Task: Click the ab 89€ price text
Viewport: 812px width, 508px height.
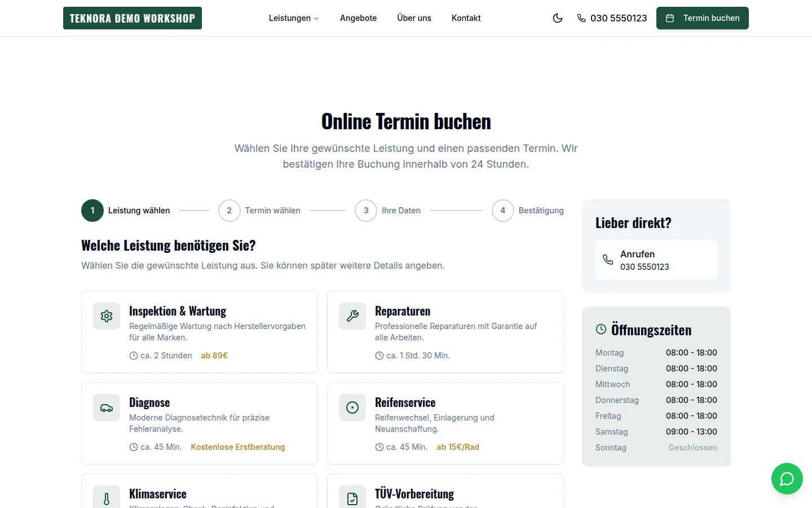Action: tap(214, 356)
